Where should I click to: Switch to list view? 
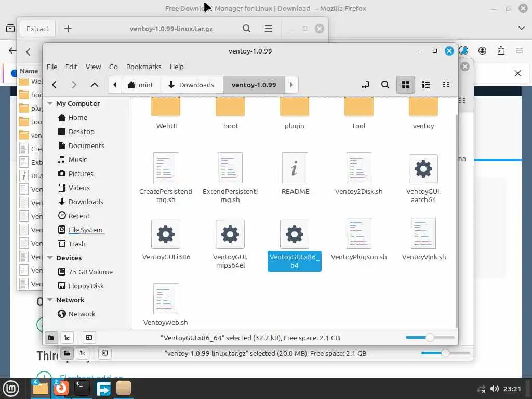[x=426, y=85]
